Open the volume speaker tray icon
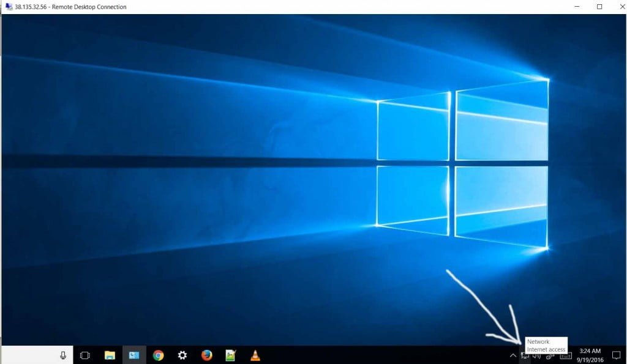627x364 pixels. coord(537,357)
